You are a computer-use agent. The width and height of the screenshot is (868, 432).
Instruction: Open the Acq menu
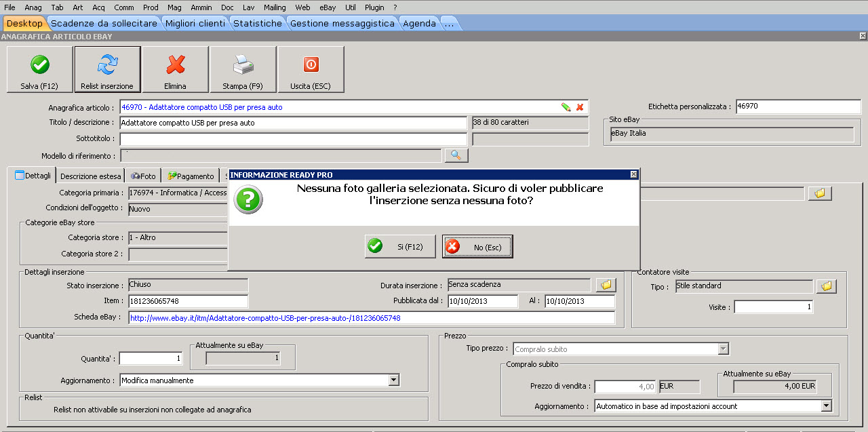coord(99,7)
